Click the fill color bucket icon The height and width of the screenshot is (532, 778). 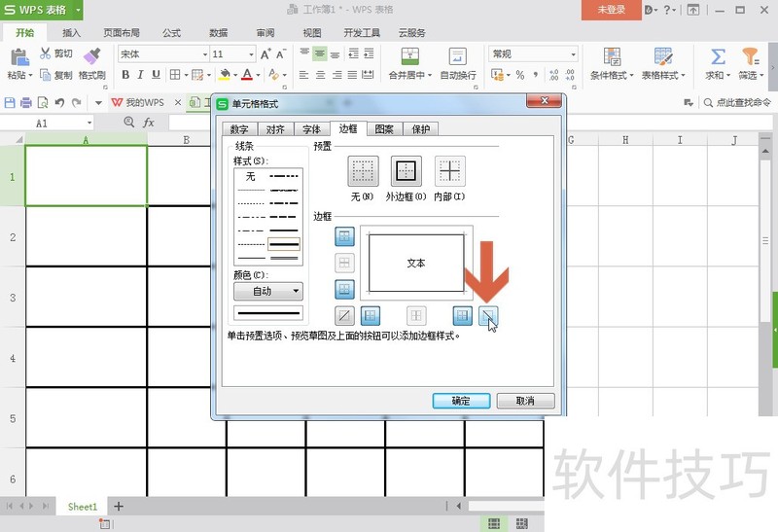(225, 75)
